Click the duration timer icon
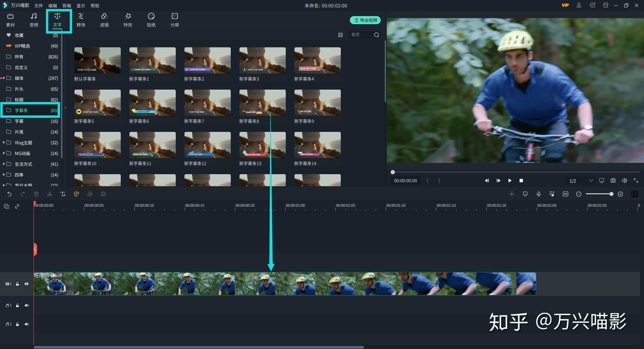This screenshot has width=644, height=349. pyautogui.click(x=90, y=194)
